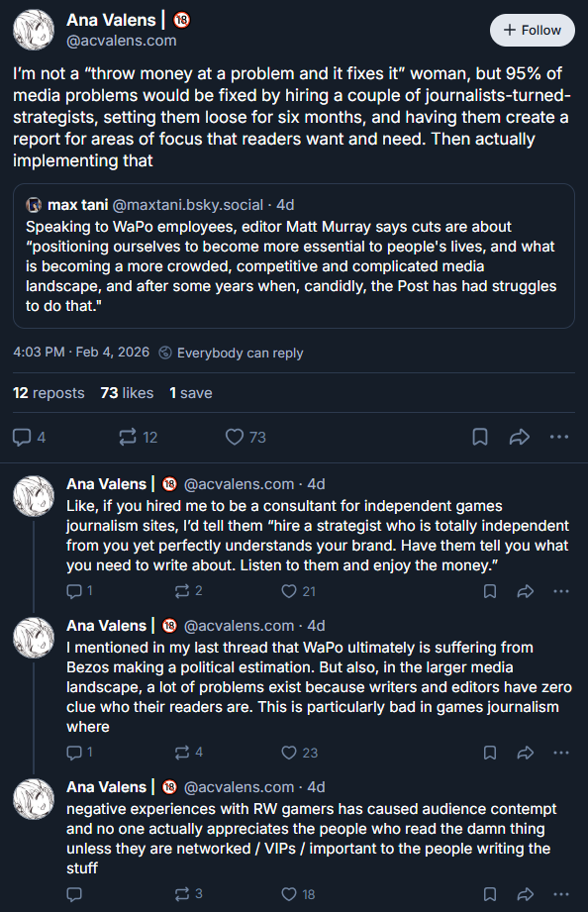Screen dimensions: 588x912
Task: Like the reply with 21 likes
Action: [298, 591]
